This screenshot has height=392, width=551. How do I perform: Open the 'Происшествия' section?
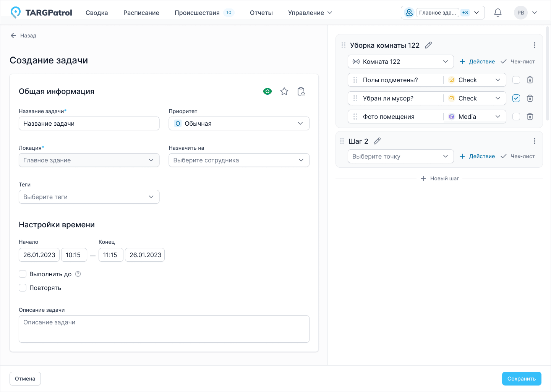point(197,13)
